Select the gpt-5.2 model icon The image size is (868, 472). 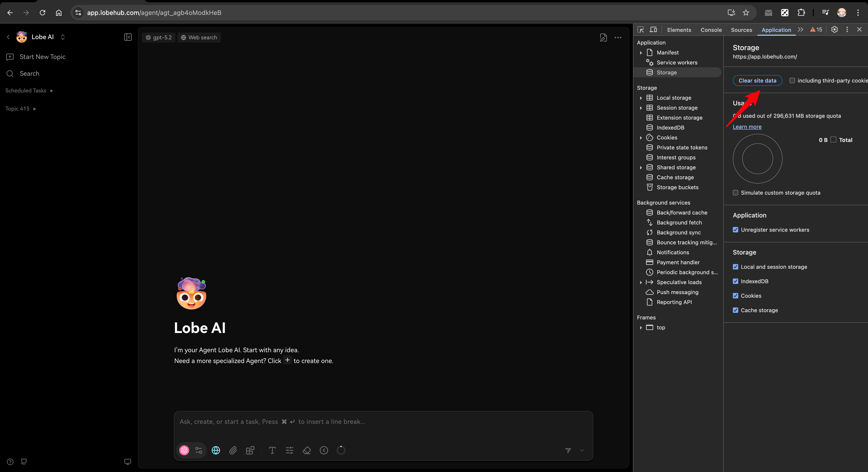coord(148,37)
